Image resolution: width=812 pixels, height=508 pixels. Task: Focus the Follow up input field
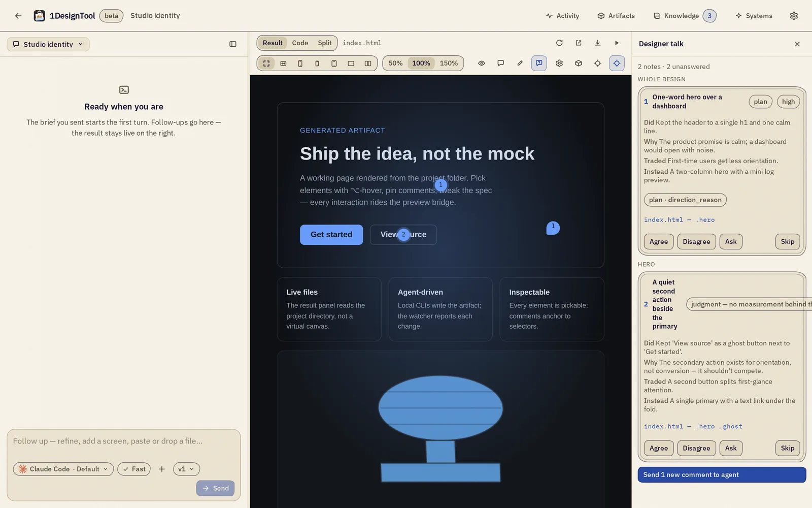click(123, 441)
